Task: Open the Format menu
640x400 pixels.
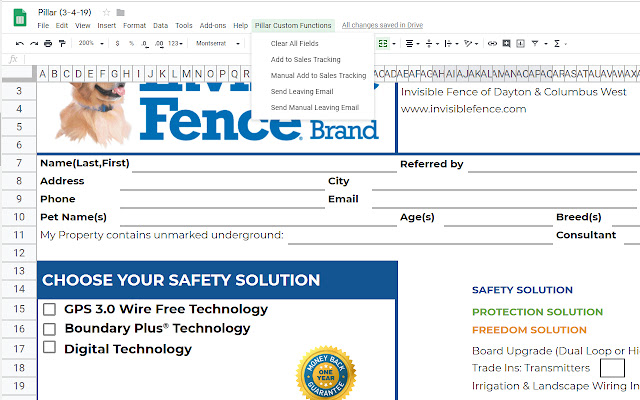Action: pos(134,25)
